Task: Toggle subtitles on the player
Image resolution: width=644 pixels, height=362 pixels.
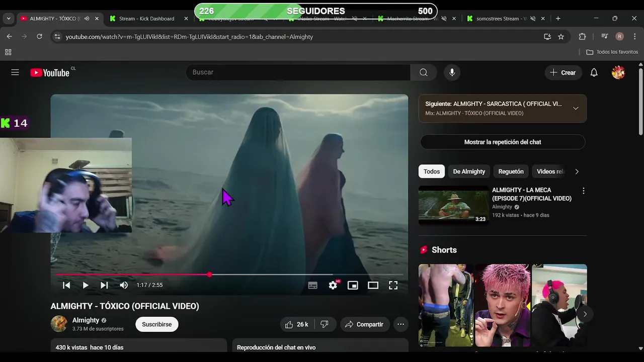Action: 312,285
